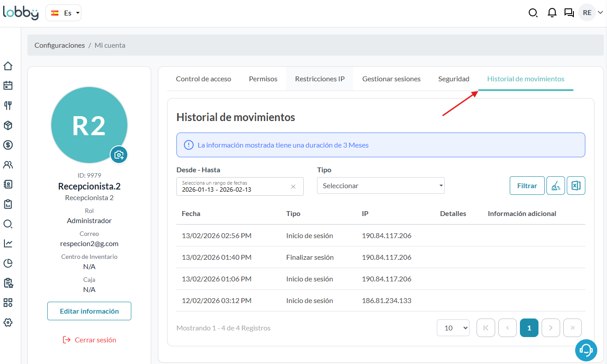This screenshot has height=364, width=607.
Task: Open the calendar icon in sidebar
Action: (x=8, y=86)
